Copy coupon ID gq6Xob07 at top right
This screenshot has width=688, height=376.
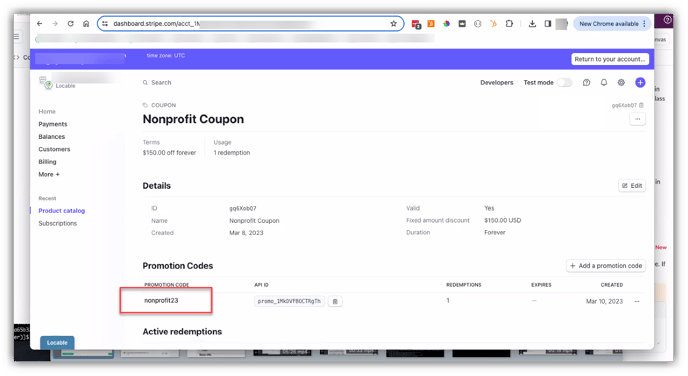641,105
